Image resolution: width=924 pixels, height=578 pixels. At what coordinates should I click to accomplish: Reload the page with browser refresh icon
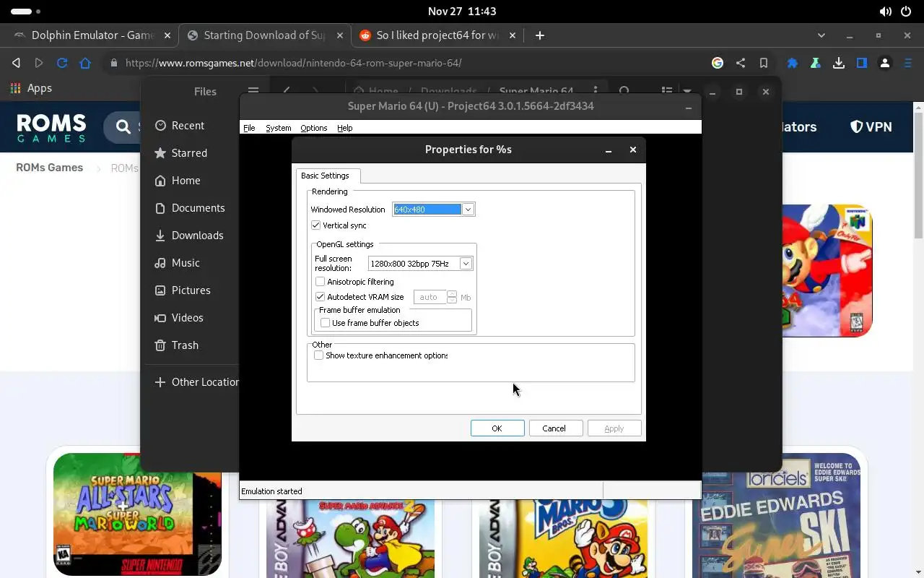[x=62, y=63]
